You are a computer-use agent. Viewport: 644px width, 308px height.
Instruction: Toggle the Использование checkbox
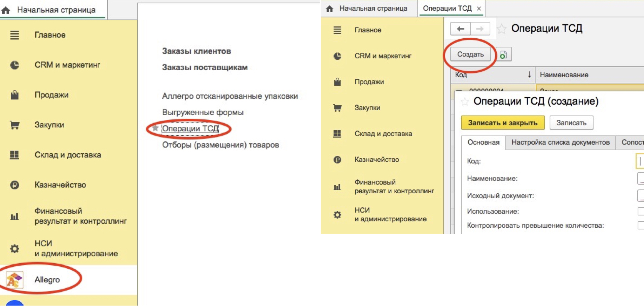tap(641, 211)
